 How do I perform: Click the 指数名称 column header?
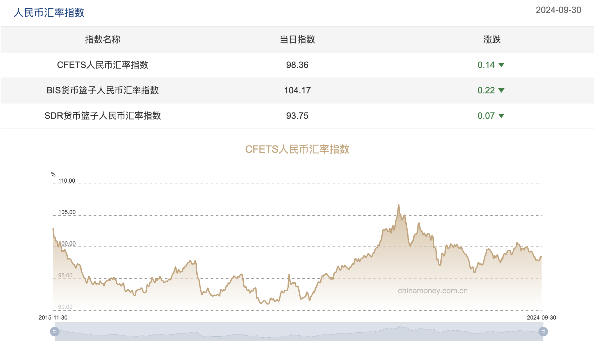coord(102,40)
